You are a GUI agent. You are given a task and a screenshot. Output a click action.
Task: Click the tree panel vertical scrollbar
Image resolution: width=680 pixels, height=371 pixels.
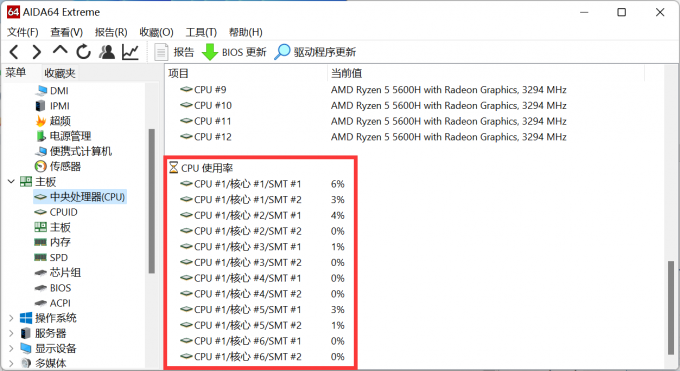tap(152, 201)
